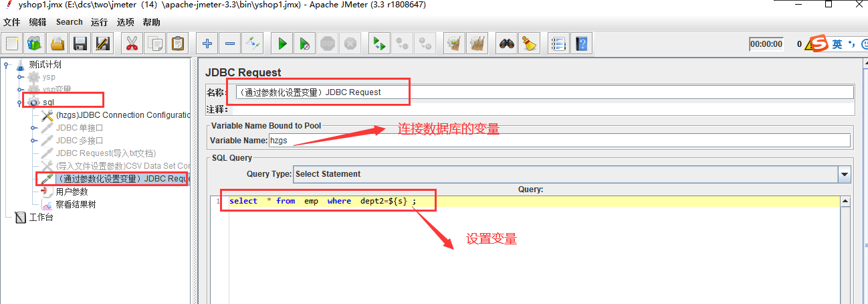
Task: Open the 文件 menu
Action: coord(12,22)
